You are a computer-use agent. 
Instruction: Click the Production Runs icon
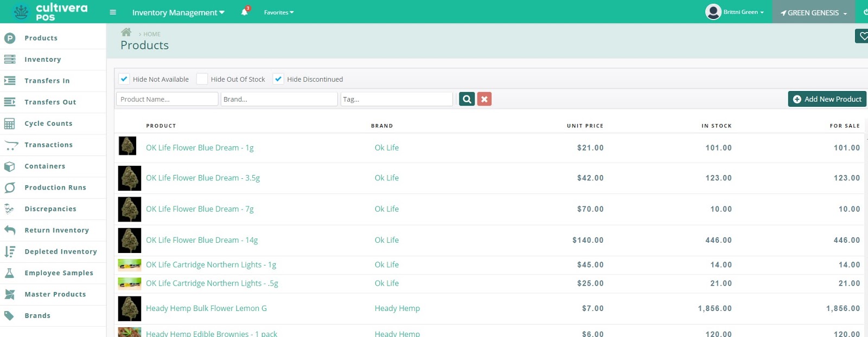click(x=9, y=187)
